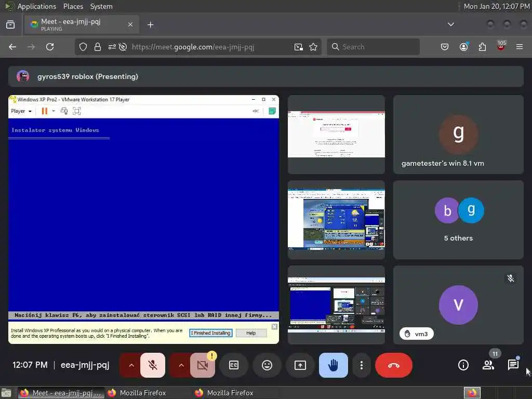This screenshot has height=399, width=532.
Task: Switch to first Mozilla Firefox taskbar window
Action: 148,393
